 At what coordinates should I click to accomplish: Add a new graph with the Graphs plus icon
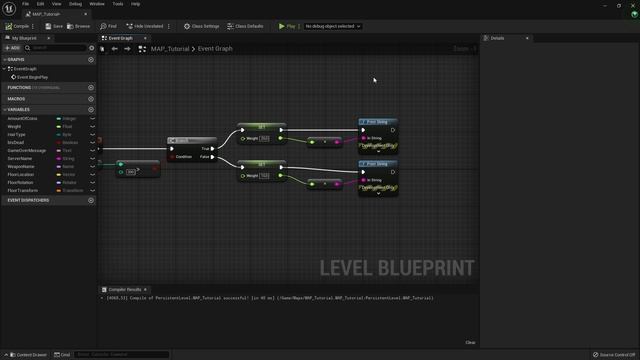click(x=91, y=60)
